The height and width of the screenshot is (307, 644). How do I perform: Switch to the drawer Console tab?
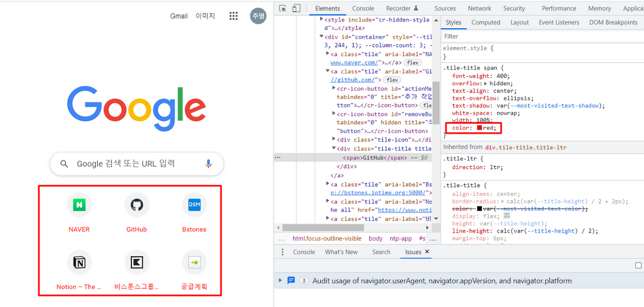[304, 252]
